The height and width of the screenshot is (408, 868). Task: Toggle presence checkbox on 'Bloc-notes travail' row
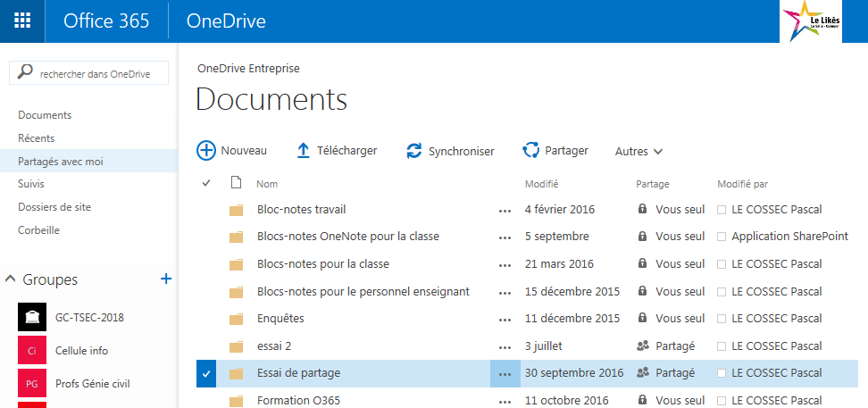(722, 210)
